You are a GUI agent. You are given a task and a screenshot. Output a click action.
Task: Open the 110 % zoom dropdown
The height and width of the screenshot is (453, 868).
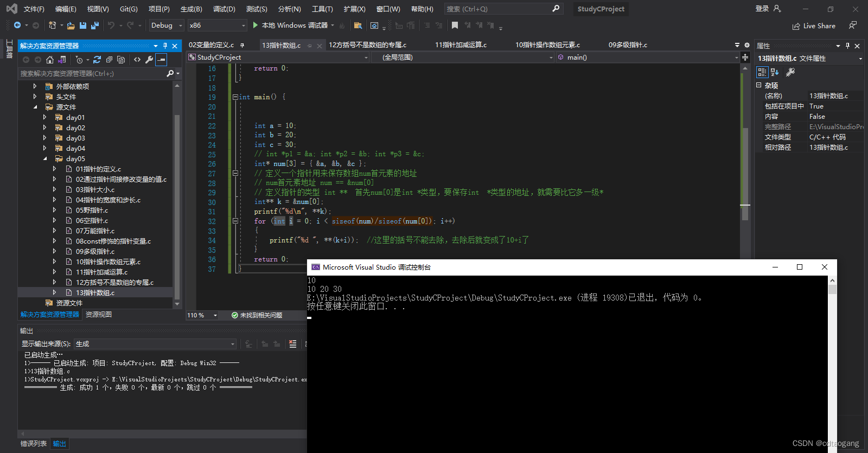click(x=202, y=315)
